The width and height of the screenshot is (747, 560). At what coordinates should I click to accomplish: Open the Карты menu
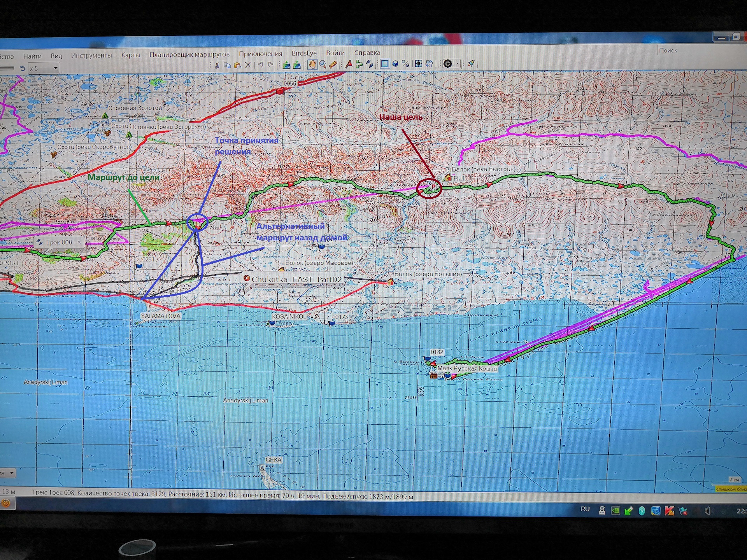[130, 55]
